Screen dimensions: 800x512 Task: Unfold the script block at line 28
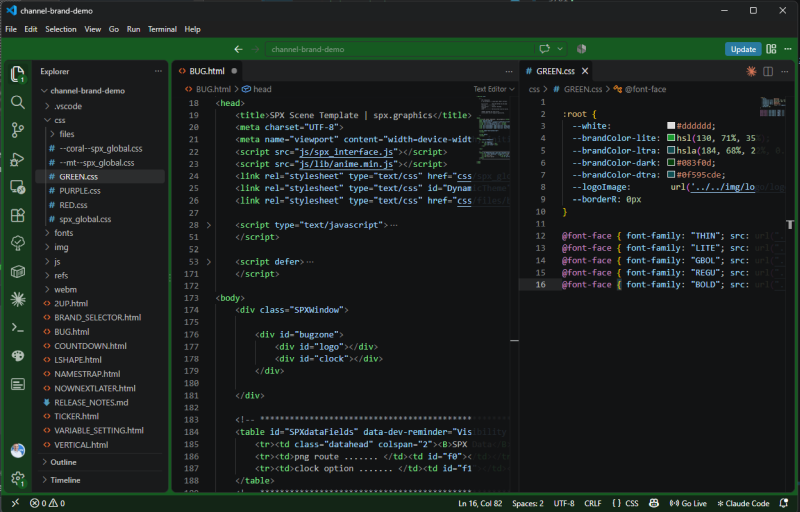pos(209,225)
